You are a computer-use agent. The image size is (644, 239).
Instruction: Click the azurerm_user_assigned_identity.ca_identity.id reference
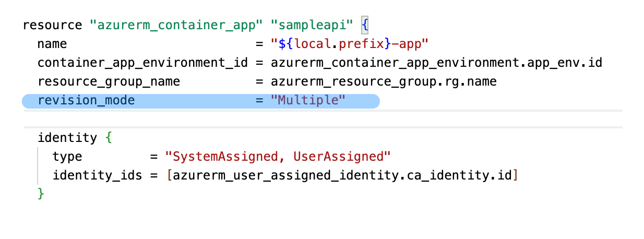pyautogui.click(x=342, y=176)
